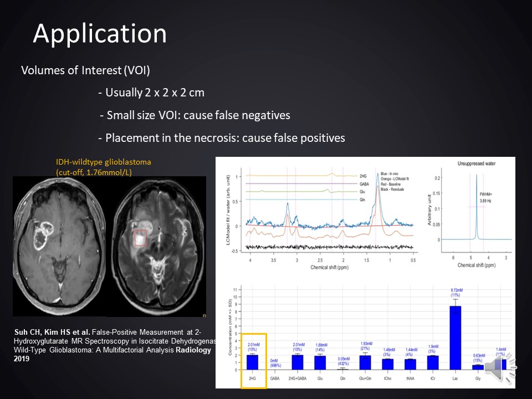Select the orange IDH-wildtype glioblastoma label

[x=103, y=167]
